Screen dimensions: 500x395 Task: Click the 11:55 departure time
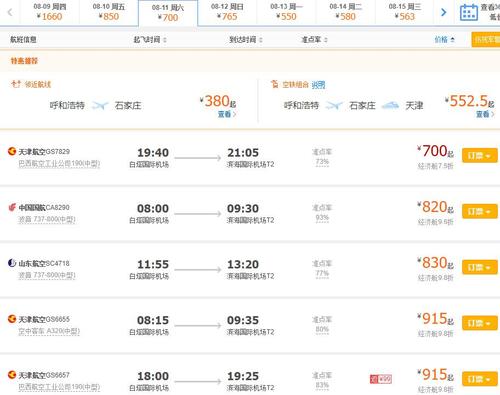pyautogui.click(x=153, y=264)
